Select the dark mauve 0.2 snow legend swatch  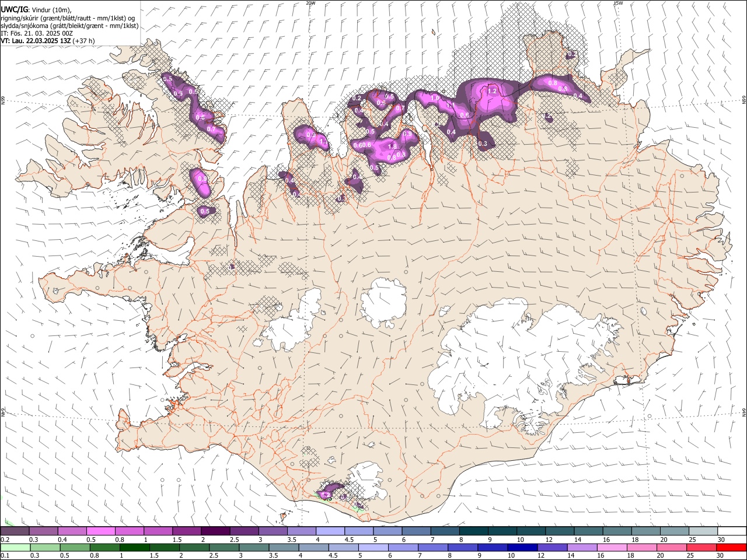click(15, 531)
